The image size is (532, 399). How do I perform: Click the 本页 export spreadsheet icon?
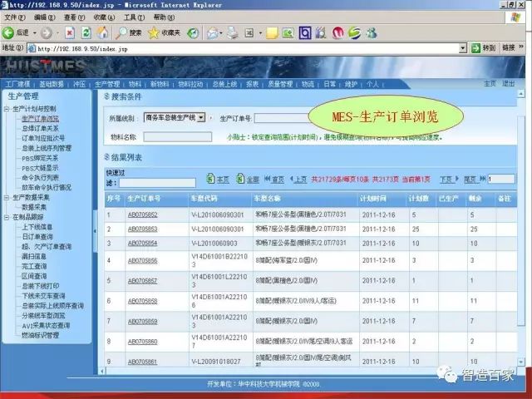point(210,178)
